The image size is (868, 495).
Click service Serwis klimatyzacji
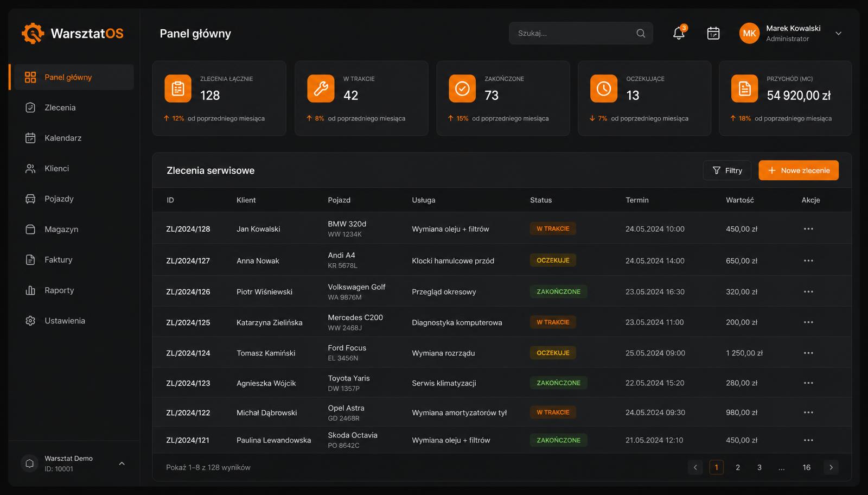pos(444,383)
